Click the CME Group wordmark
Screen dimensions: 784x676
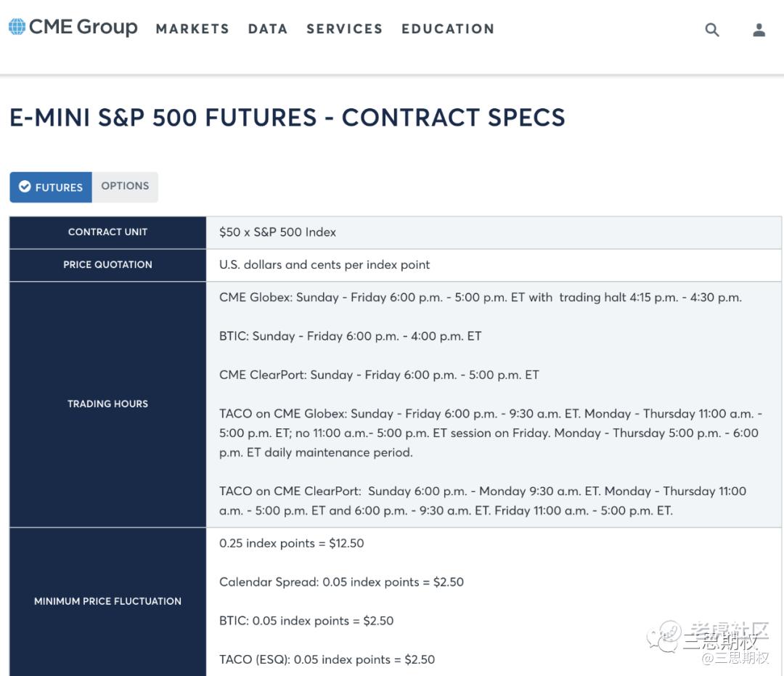click(83, 28)
